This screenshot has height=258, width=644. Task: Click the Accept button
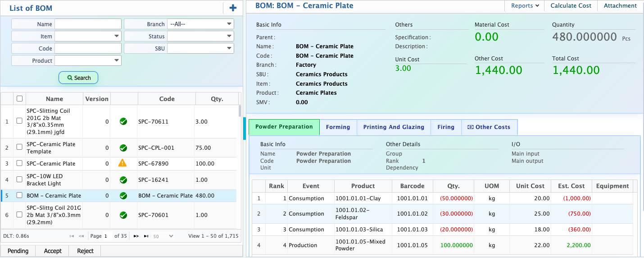point(53,251)
